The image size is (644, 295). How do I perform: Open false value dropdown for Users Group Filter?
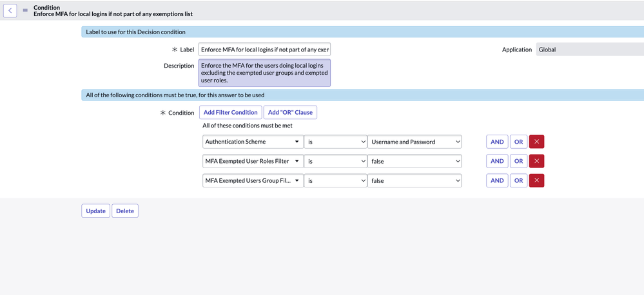pos(415,180)
